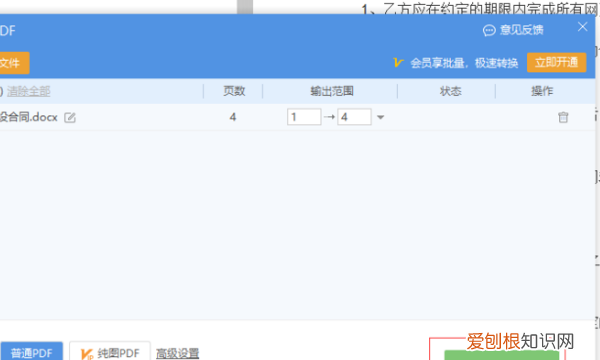Click the rename icon next to 合同.docx
The width and height of the screenshot is (600, 360).
(x=70, y=117)
